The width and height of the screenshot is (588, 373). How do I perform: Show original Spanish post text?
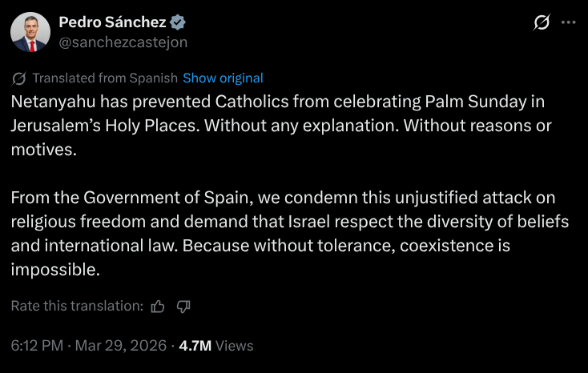[223, 78]
